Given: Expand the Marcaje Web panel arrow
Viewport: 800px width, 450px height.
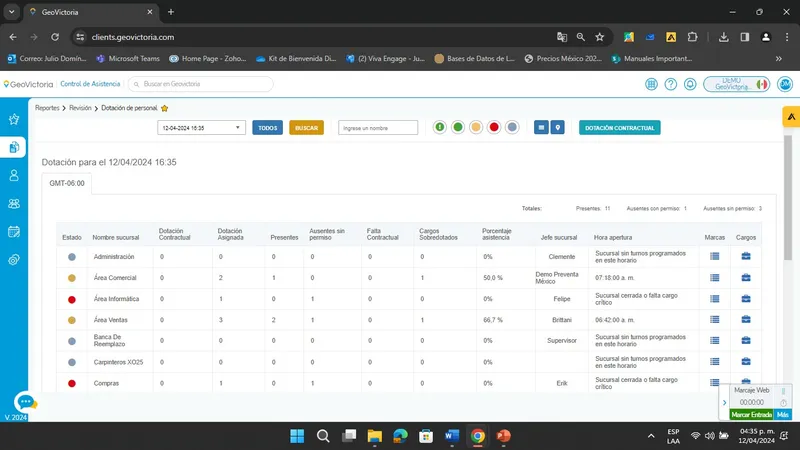Looking at the screenshot, I should (x=724, y=403).
